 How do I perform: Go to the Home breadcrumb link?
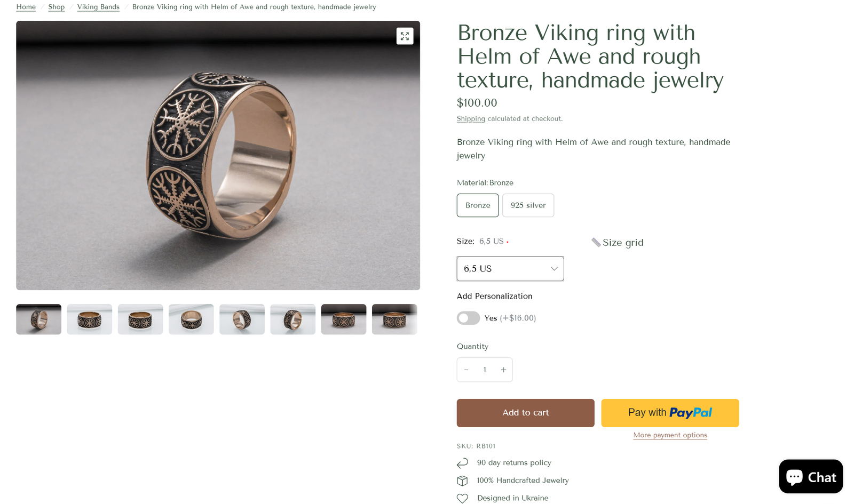point(26,7)
